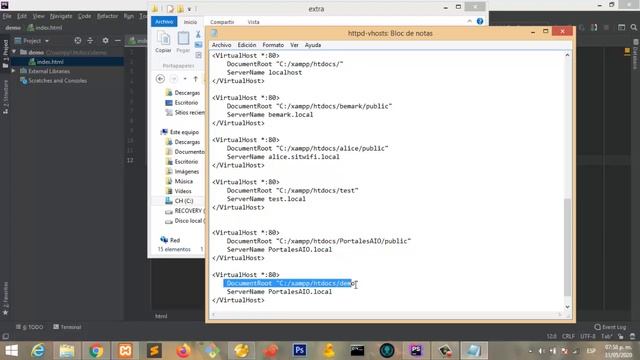
Task: Collapse the demo project folder arrow
Action: pos(14,52)
